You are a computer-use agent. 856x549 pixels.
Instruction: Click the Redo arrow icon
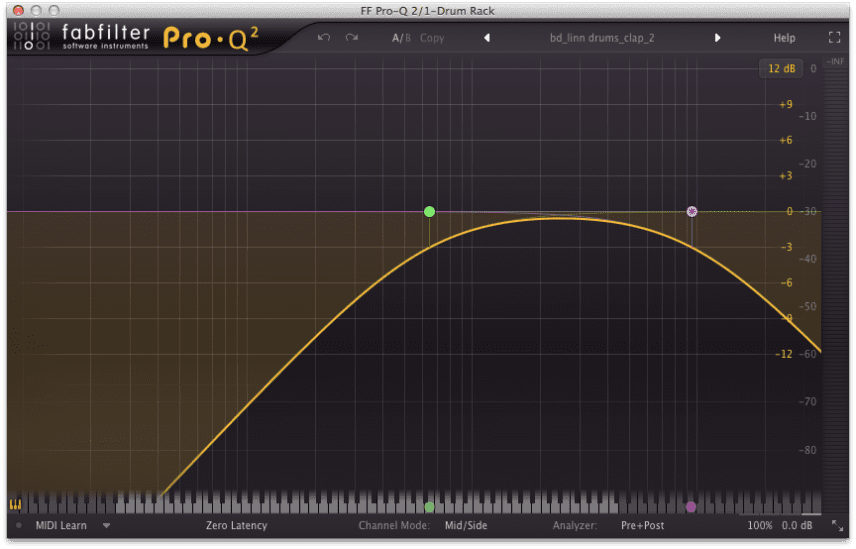tap(352, 38)
